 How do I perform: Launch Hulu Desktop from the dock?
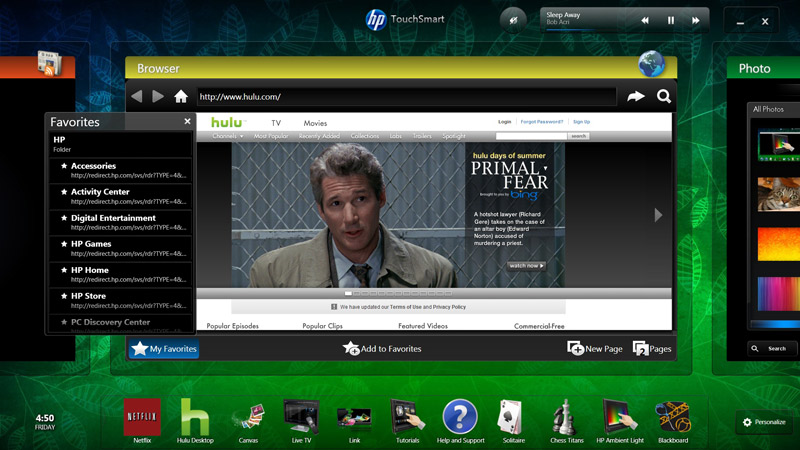pos(195,421)
